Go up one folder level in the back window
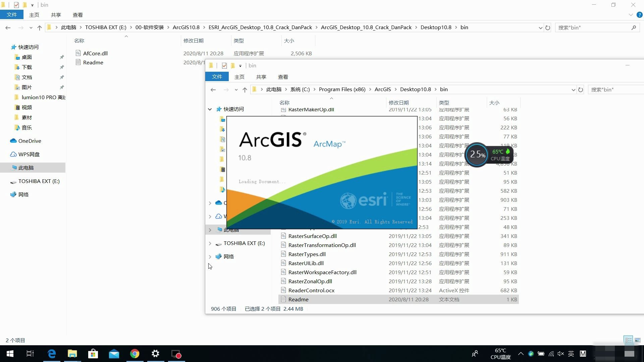Screen dimensions: 644x362 pyautogui.click(x=40, y=27)
